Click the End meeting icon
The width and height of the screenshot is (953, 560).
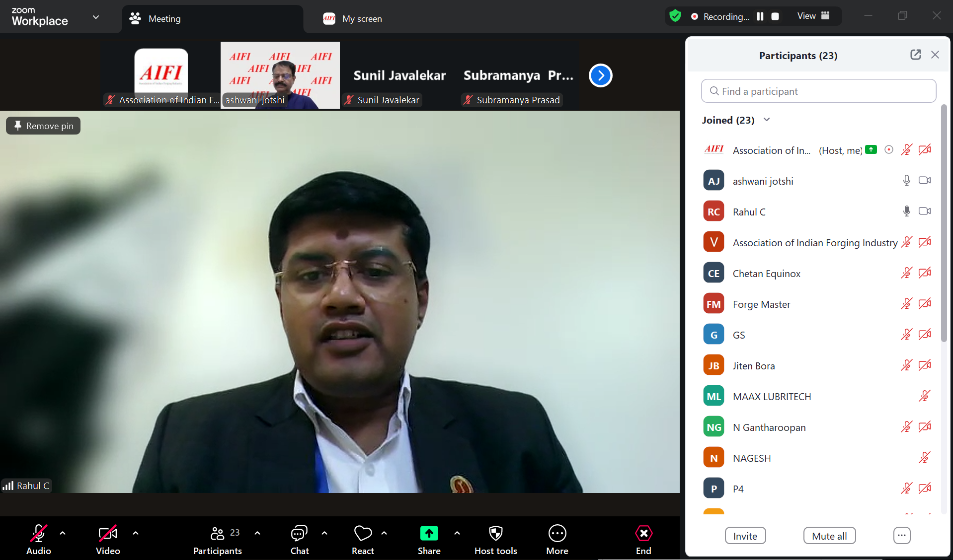643,534
